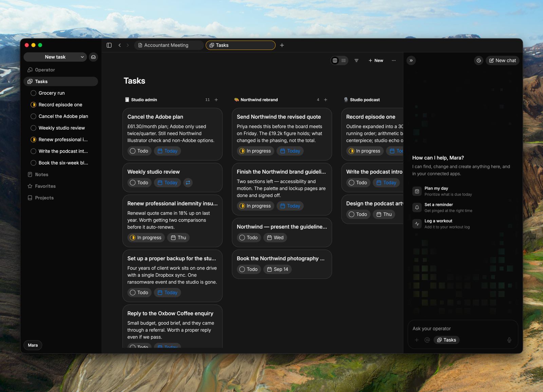Switch to list view layout
This screenshot has width=543, height=392.
pos(344,60)
